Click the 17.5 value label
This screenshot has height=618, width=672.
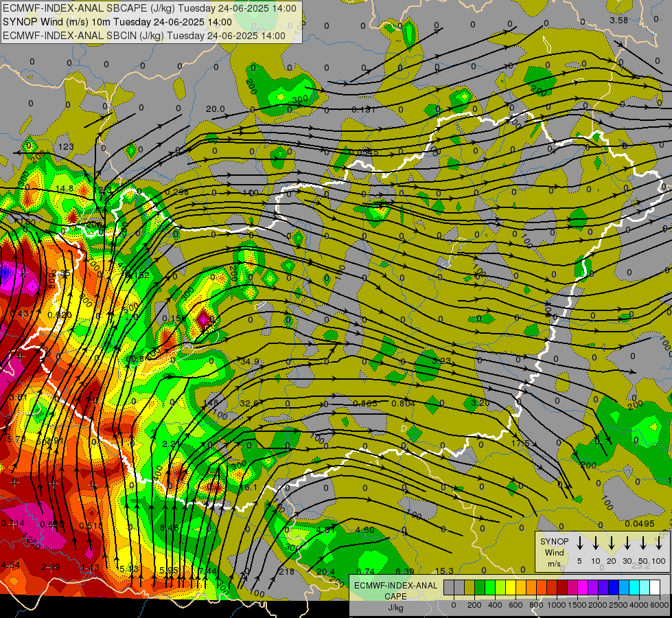click(521, 443)
